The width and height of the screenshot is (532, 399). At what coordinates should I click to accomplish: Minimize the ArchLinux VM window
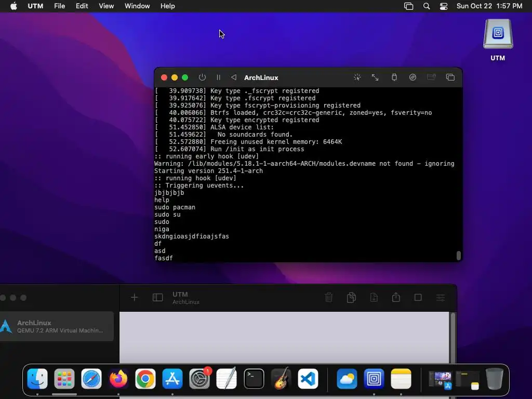click(175, 77)
